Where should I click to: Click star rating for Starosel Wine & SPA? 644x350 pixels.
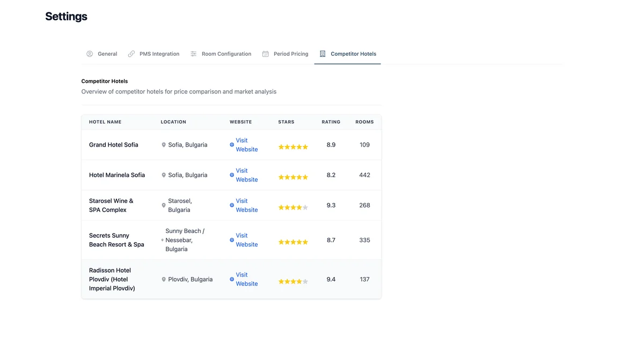click(x=293, y=208)
